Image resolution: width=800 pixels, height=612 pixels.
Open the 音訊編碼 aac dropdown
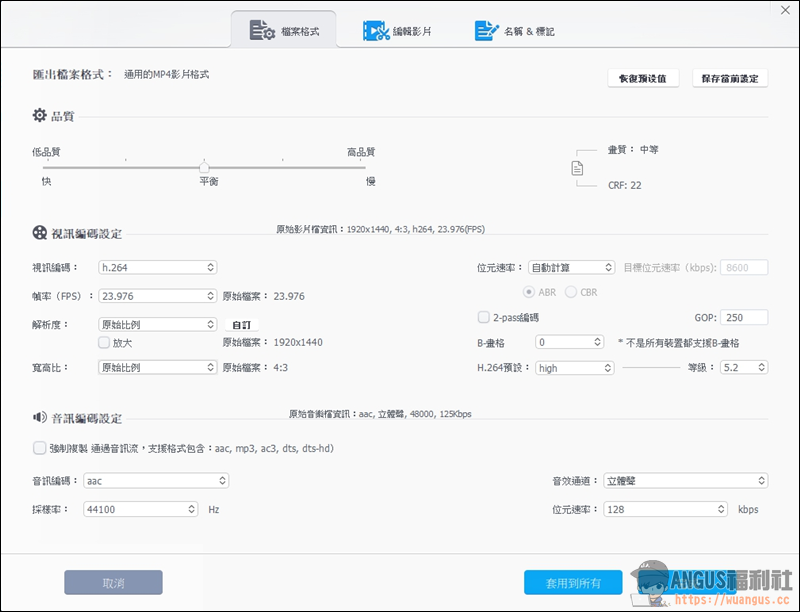click(x=156, y=480)
